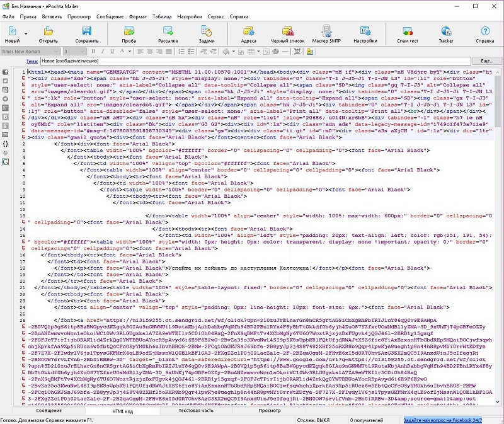504x424 pixels.
Task: Switch to the HTML код tab
Action: point(122,411)
